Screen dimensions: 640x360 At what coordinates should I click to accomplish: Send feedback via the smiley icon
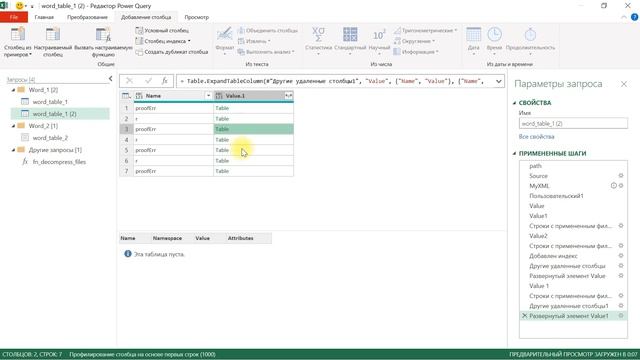tap(19, 6)
